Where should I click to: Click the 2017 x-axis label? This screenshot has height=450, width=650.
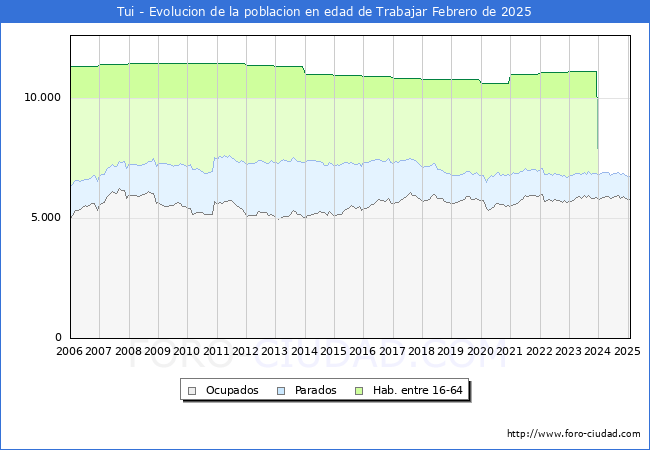click(393, 351)
